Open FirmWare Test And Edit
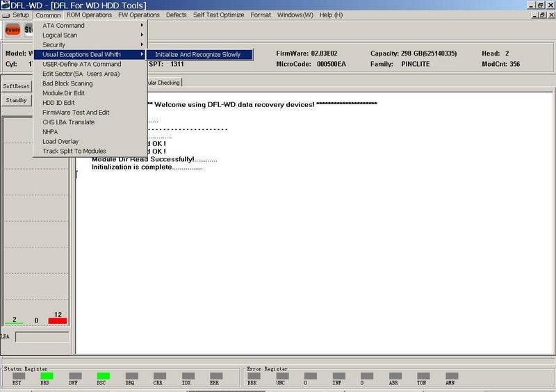556x392 pixels. click(x=90, y=112)
